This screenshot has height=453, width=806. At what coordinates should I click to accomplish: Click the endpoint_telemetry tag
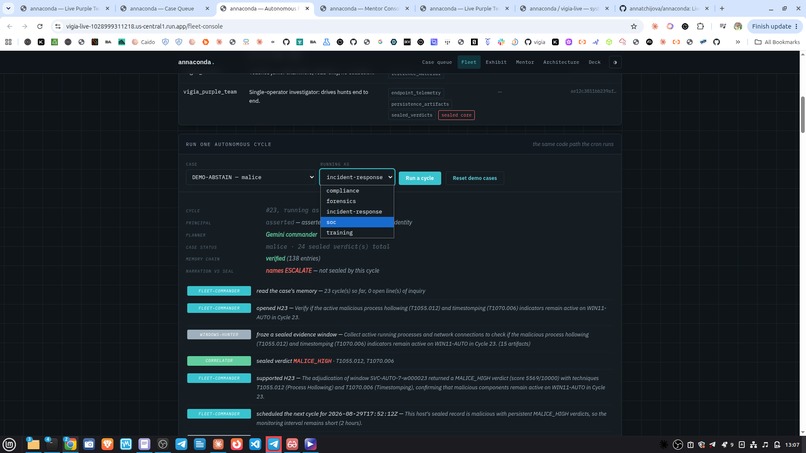point(416,93)
